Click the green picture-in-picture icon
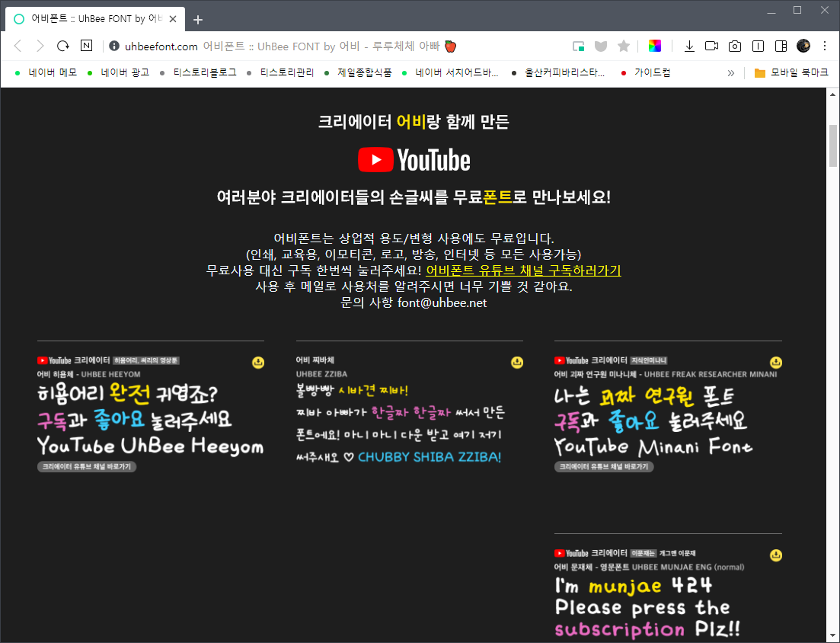Image resolution: width=840 pixels, height=643 pixels. tap(578, 46)
